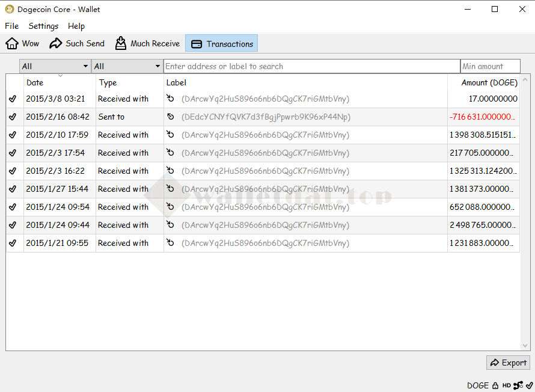Click the confirmed checkmark for 2015/3/8 transaction
Viewport: 535px width, 392px height.
13,99
